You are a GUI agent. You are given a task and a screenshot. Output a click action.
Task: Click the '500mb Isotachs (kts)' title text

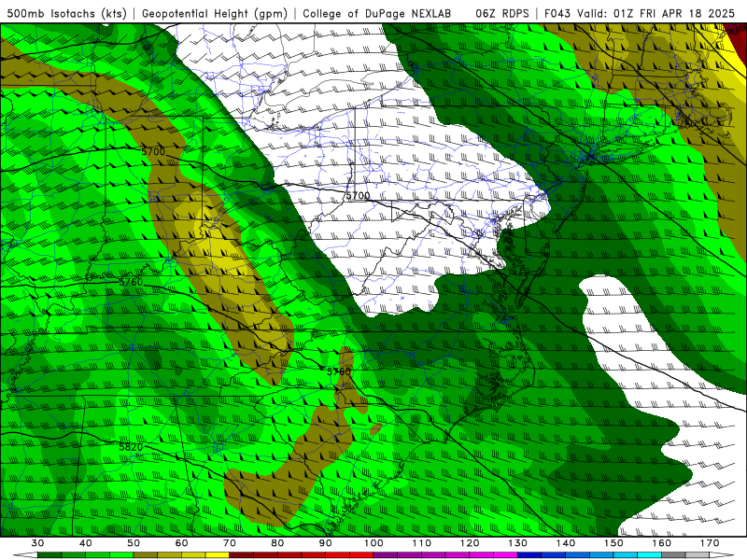coord(66,13)
